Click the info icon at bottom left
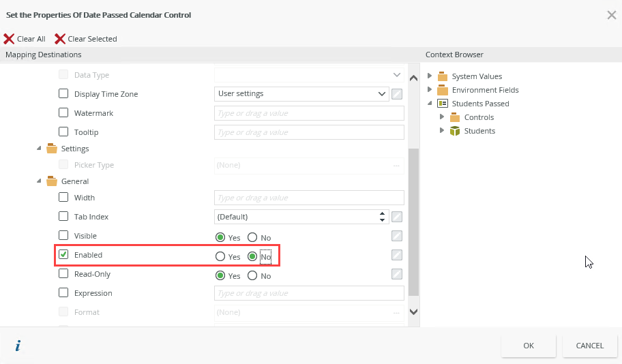Image resolution: width=622 pixels, height=364 pixels. (18, 346)
